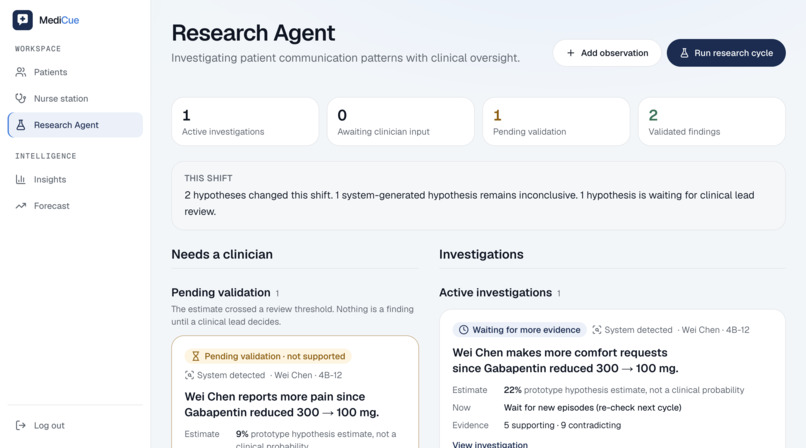This screenshot has height=448, width=806.
Task: Click the THIS SHIFT summary heading
Action: point(208,178)
